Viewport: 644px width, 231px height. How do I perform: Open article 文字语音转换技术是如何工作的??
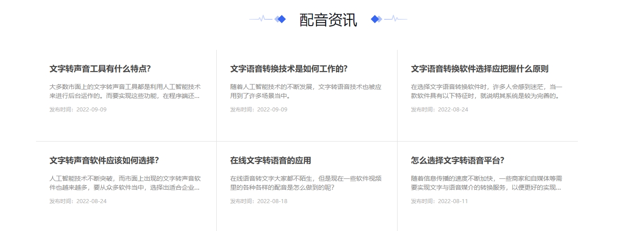pyautogui.click(x=289, y=69)
